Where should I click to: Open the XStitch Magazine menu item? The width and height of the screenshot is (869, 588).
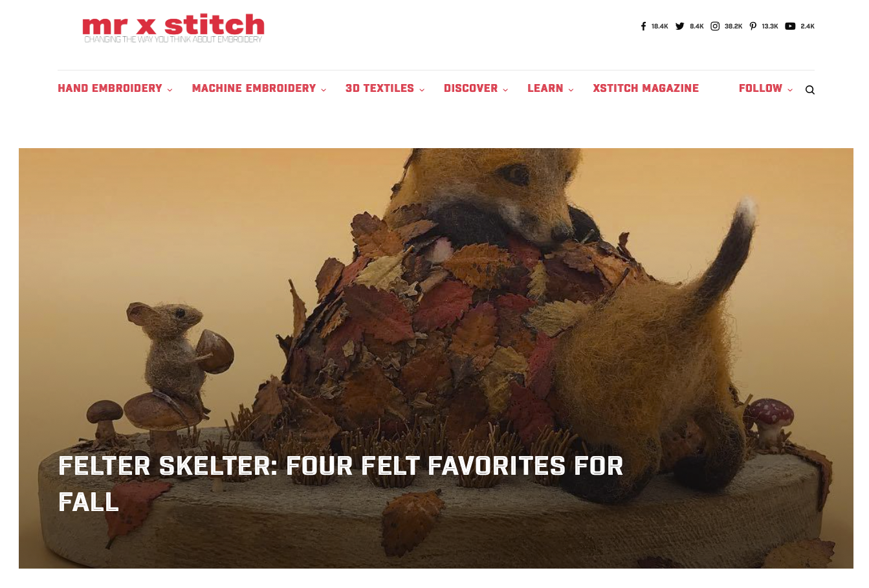[x=646, y=89]
